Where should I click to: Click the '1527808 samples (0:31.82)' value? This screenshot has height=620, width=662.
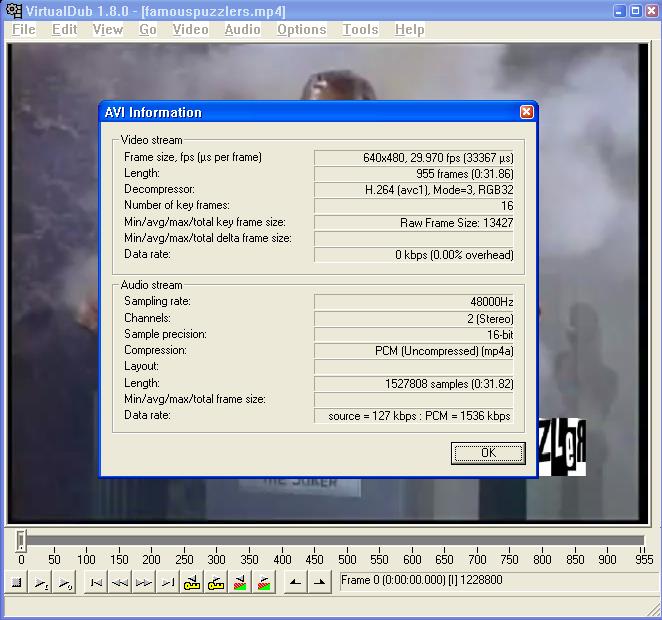point(414,384)
